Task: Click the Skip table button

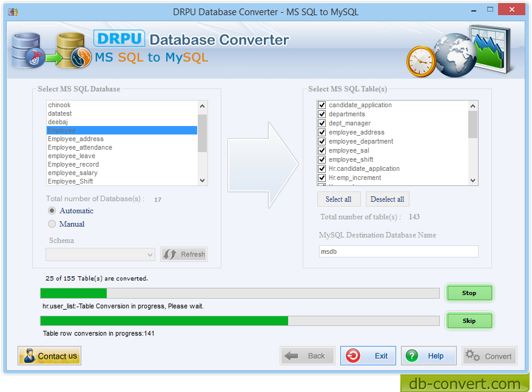Action: pyautogui.click(x=470, y=321)
